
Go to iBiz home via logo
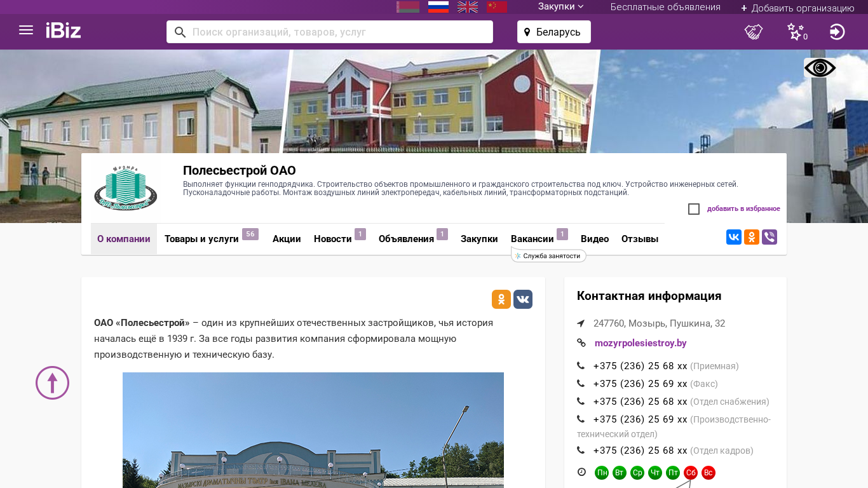click(x=64, y=30)
